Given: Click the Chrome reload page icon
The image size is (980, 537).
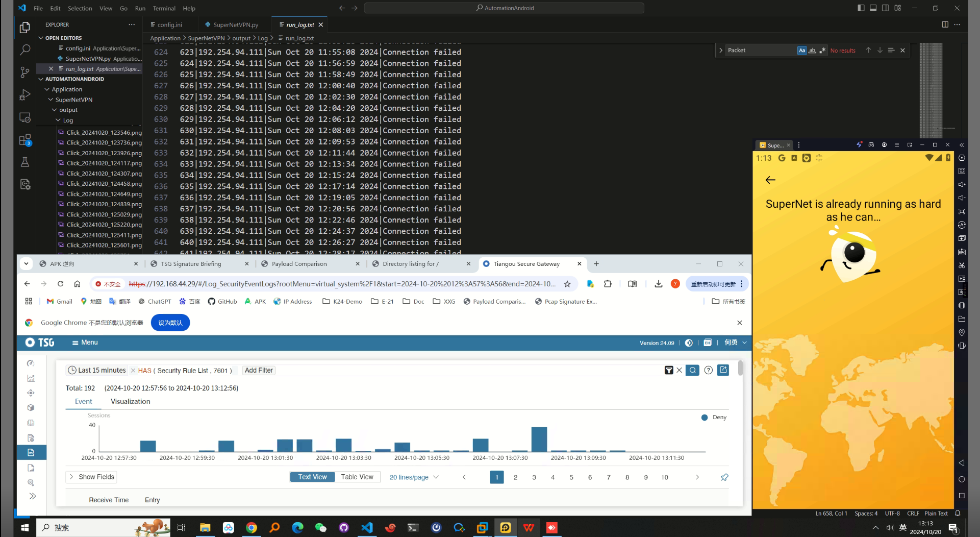Looking at the screenshot, I should tap(60, 284).
